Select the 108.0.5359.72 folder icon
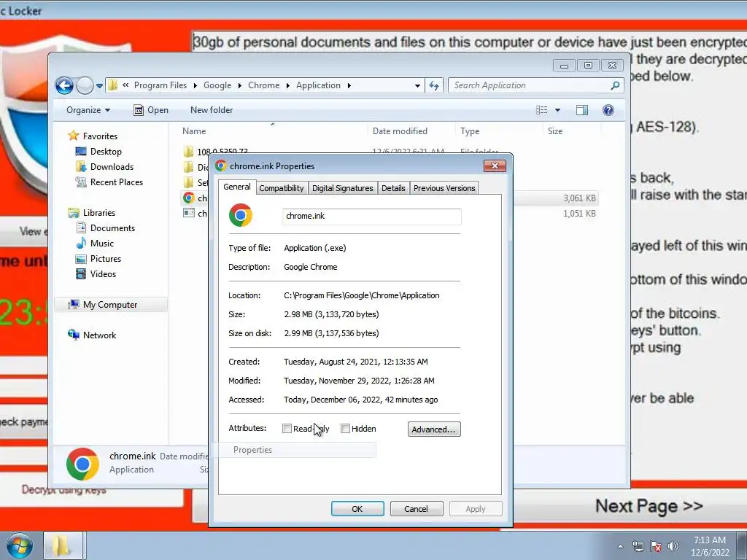 point(189,152)
